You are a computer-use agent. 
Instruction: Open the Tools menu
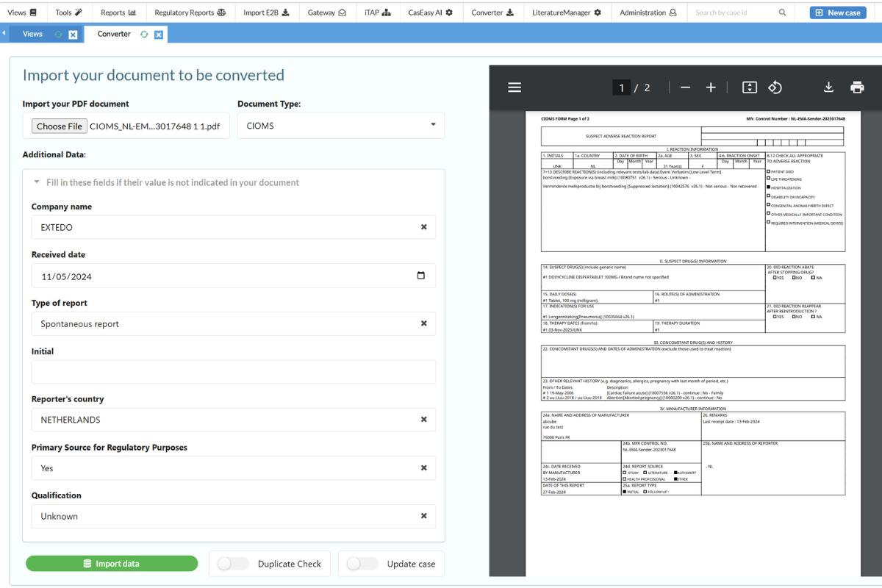[x=68, y=12]
